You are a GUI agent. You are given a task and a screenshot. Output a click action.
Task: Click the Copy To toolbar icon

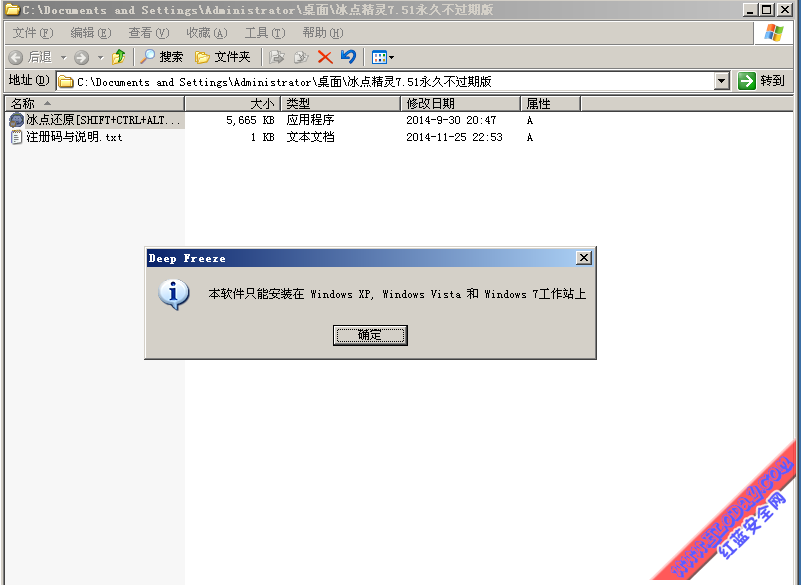(301, 57)
